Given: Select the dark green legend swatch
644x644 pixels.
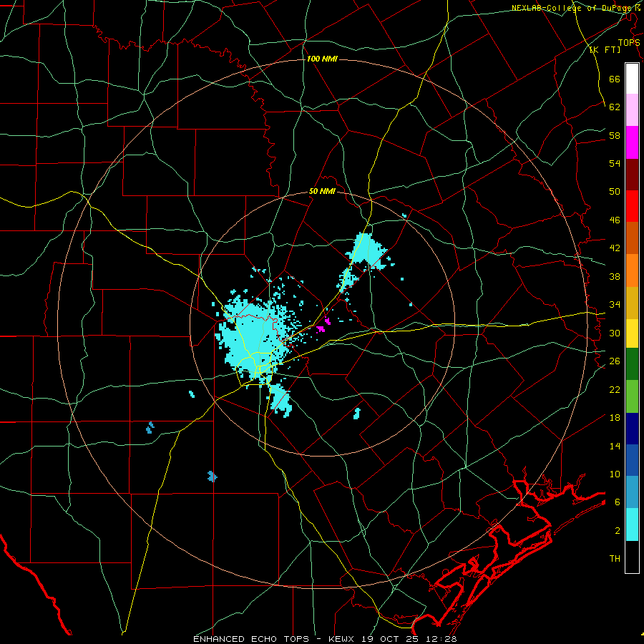Looking at the screenshot, I should point(632,364).
